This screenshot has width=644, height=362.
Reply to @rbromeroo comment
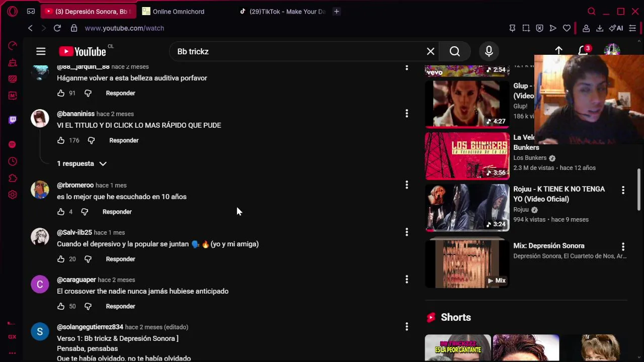click(x=117, y=212)
